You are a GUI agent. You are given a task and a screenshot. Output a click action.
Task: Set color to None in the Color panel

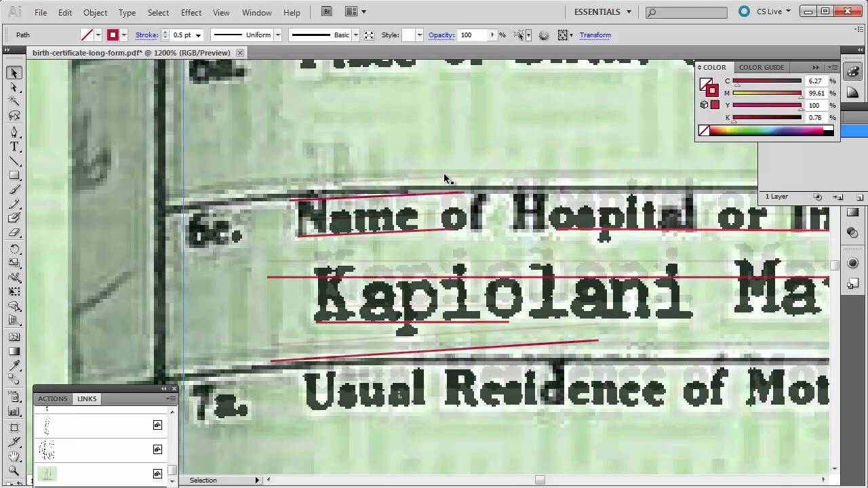[704, 131]
